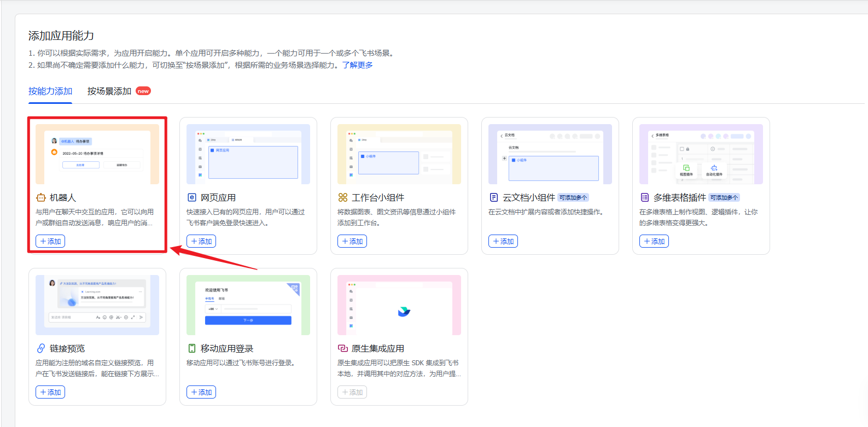Click the 网页应用 preview thumbnail
868x427 pixels.
pyautogui.click(x=248, y=154)
